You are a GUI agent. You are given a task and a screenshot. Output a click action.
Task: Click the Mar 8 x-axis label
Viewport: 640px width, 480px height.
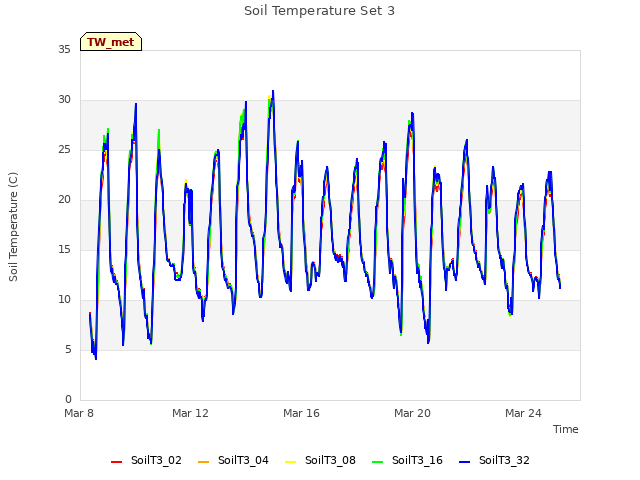(x=79, y=413)
